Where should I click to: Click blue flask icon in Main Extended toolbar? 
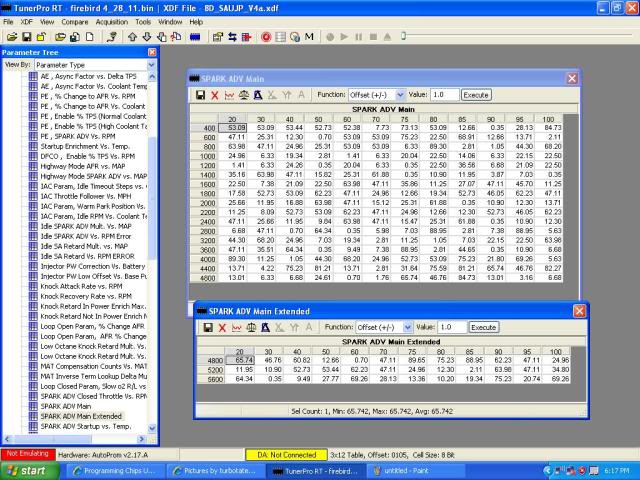click(x=265, y=327)
